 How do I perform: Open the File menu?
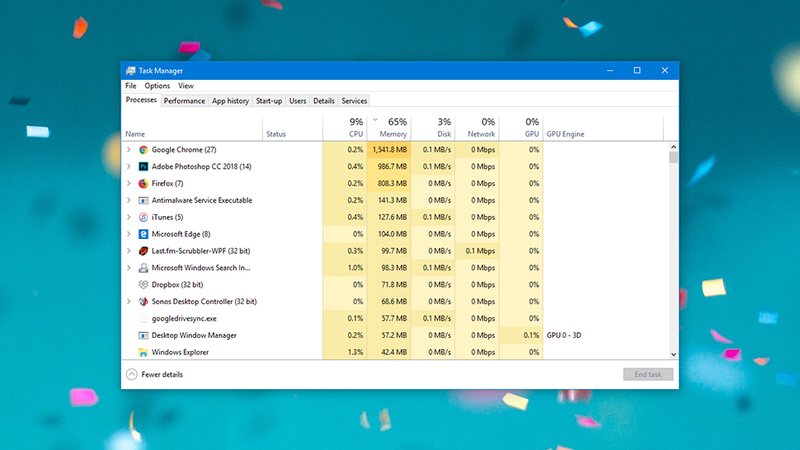[131, 86]
